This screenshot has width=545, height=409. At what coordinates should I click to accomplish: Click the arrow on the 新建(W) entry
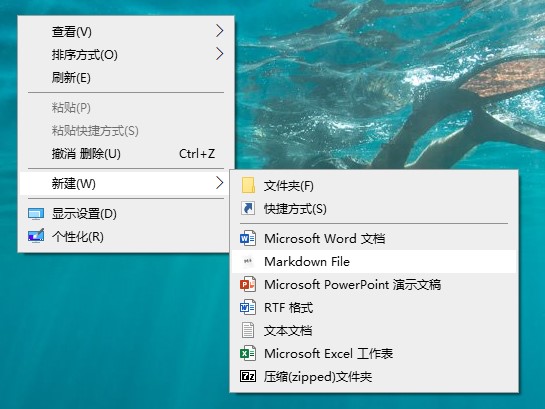click(219, 183)
